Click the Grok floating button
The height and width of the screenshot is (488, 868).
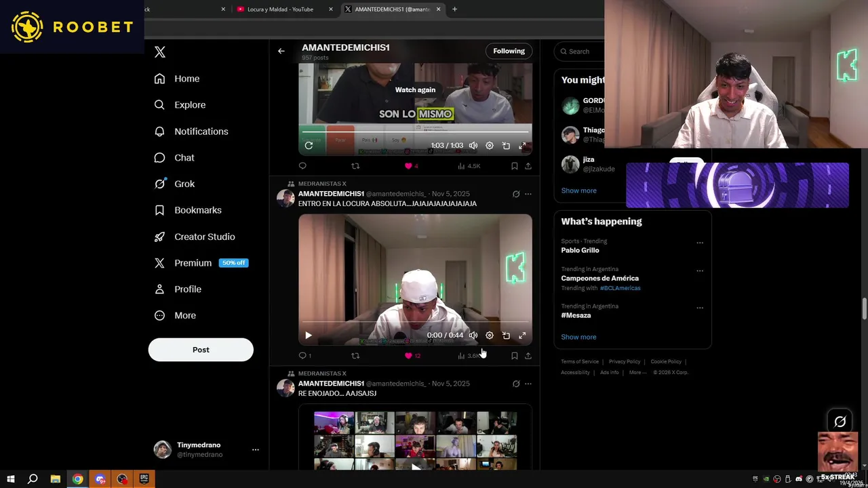pos(840,422)
